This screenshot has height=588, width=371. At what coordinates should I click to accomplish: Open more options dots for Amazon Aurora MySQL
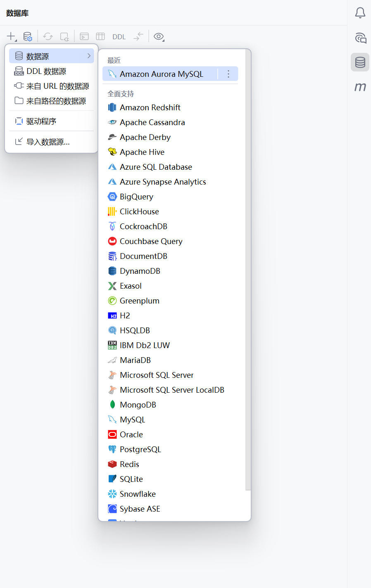pyautogui.click(x=228, y=74)
